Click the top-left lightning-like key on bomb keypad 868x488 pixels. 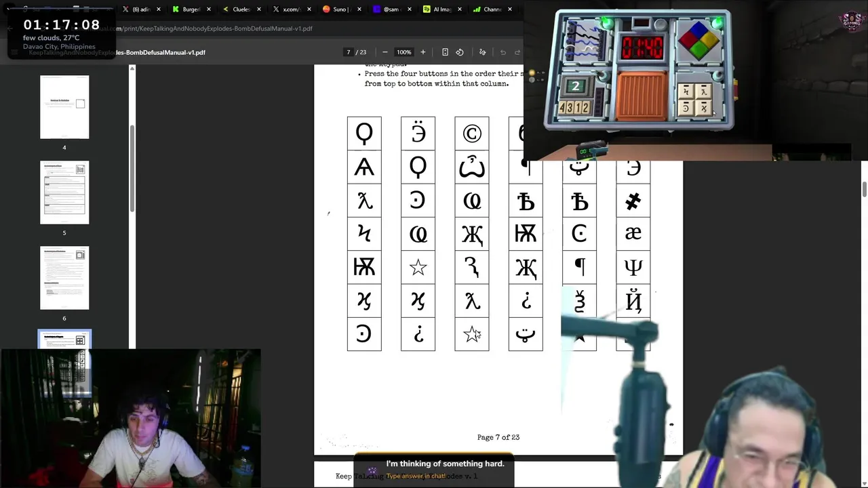click(x=686, y=91)
